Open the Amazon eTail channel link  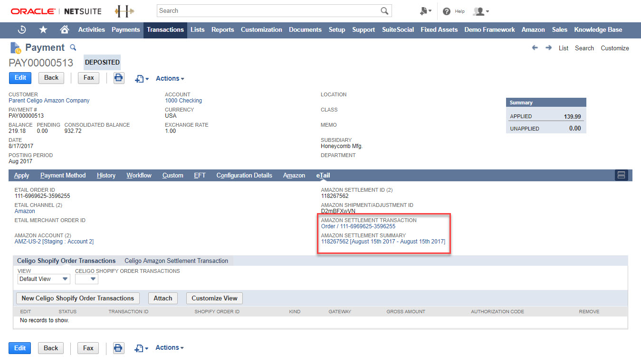(x=25, y=211)
